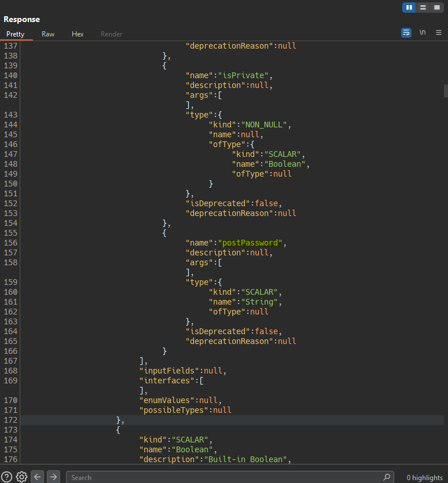Switch to the combined single-pane layout
Screen dimensions: 448x483
pos(436,8)
